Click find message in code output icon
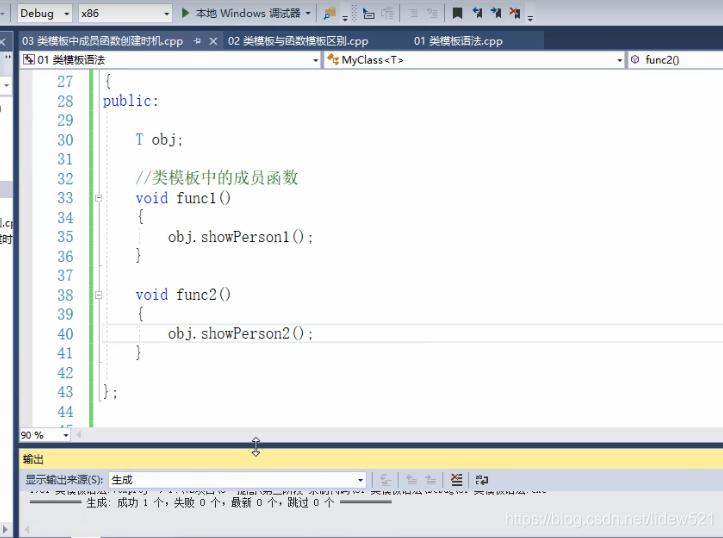 (385, 480)
